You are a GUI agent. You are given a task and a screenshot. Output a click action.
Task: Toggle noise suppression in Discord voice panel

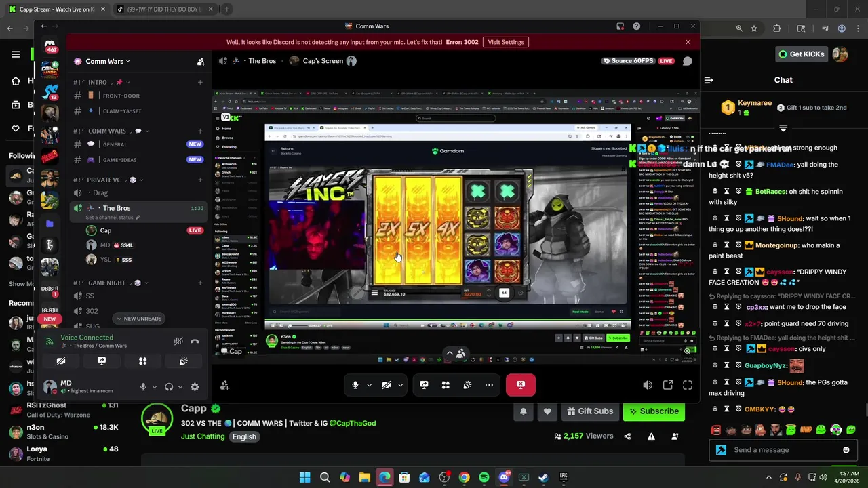(178, 342)
